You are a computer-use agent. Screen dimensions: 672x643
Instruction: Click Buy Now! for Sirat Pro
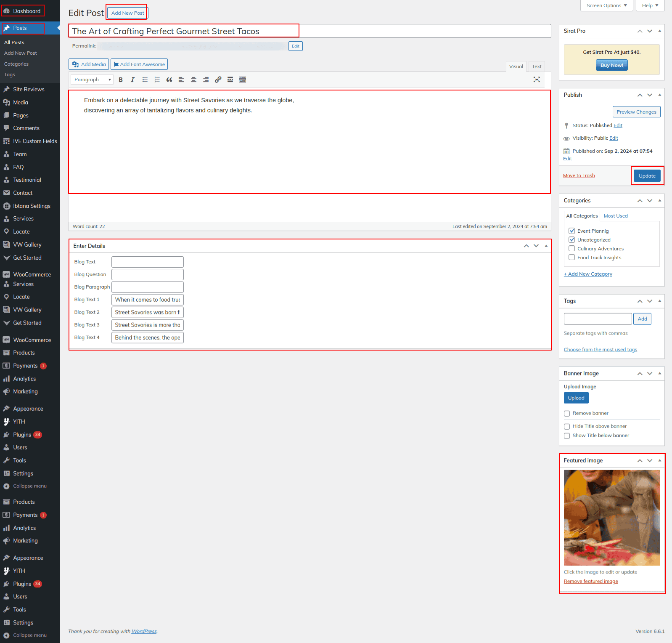click(x=611, y=65)
